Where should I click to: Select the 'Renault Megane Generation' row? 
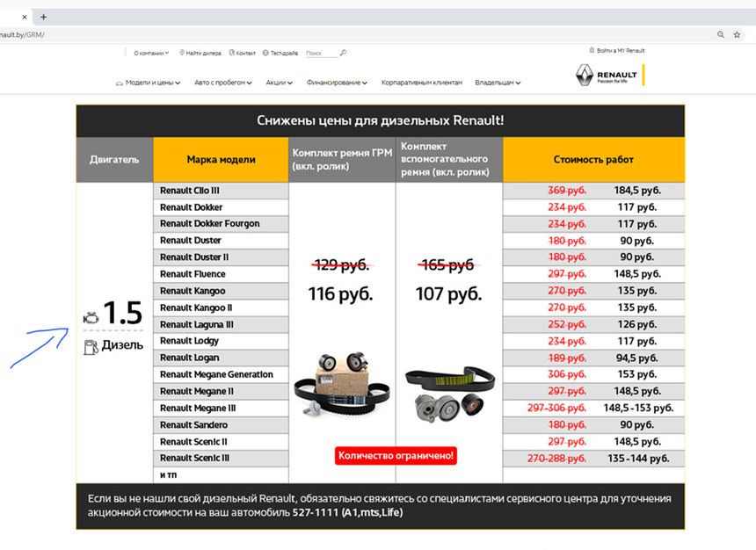tap(221, 375)
